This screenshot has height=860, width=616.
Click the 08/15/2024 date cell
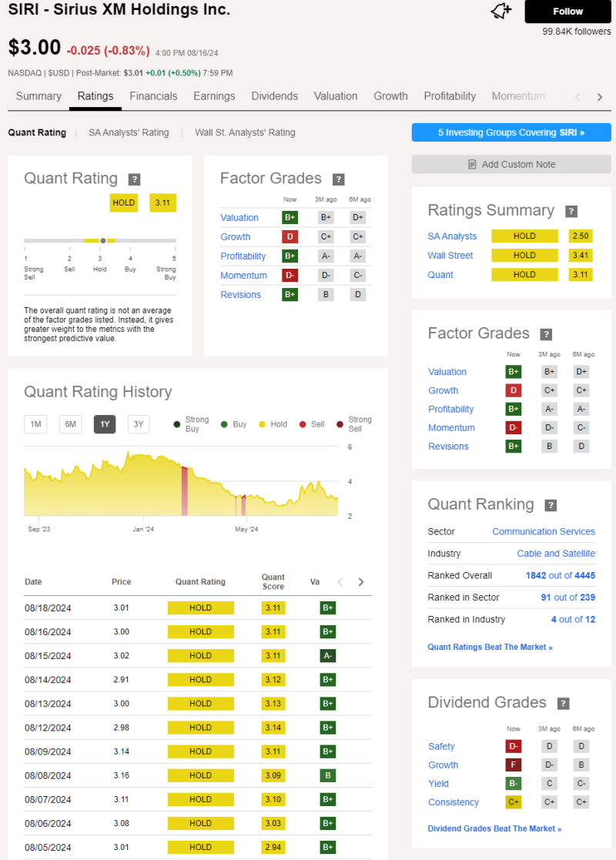[48, 656]
